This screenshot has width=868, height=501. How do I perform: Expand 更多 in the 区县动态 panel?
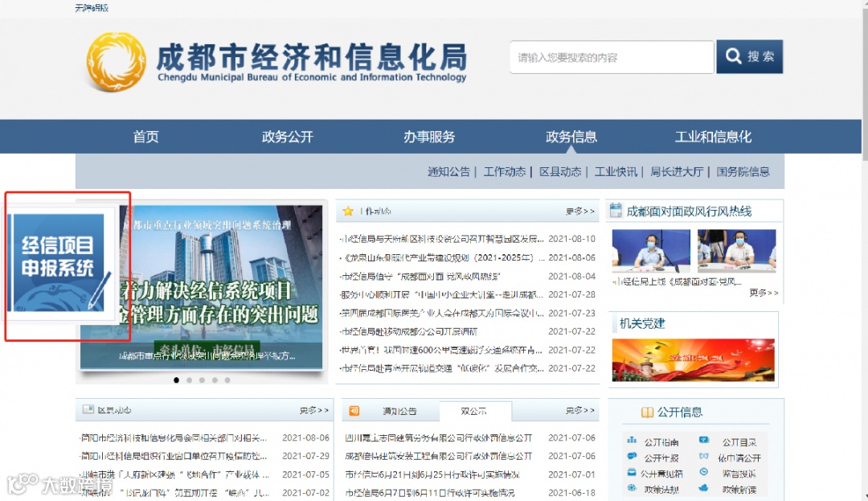pyautogui.click(x=314, y=410)
